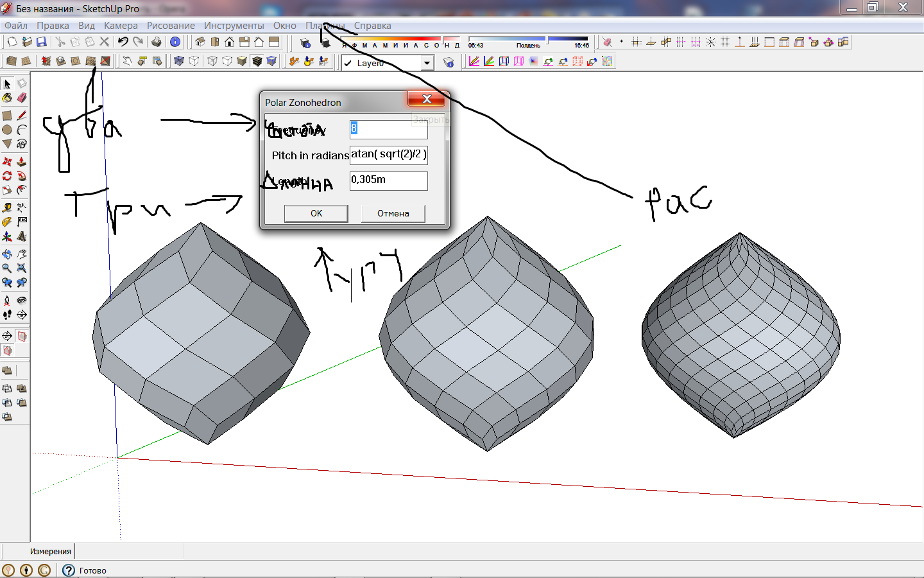Open the Окно menu
This screenshot has height=578, width=924.
coord(285,26)
